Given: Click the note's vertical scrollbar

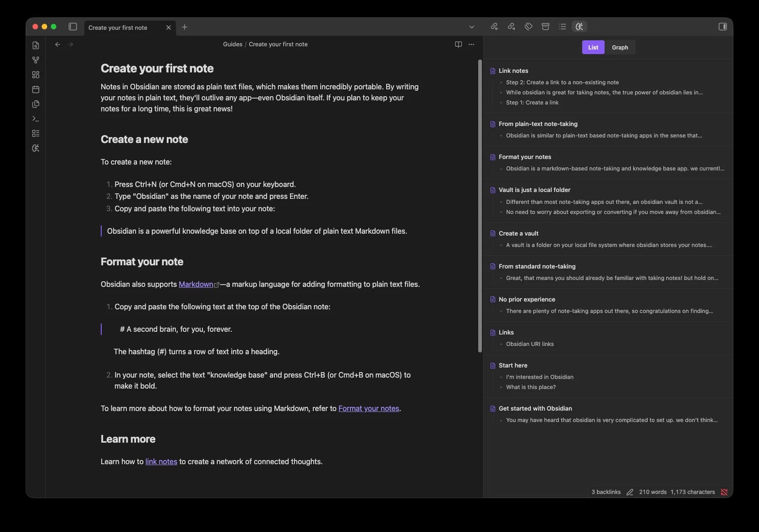Looking at the screenshot, I should [480, 206].
